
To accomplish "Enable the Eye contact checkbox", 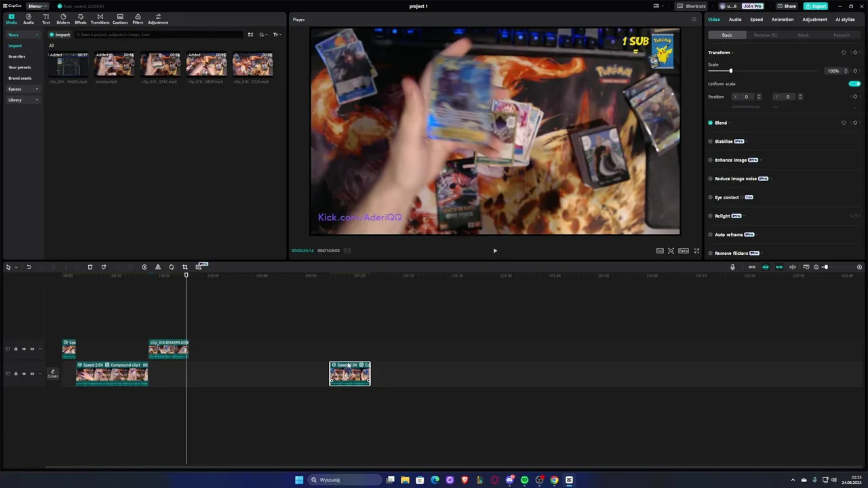I will [x=711, y=197].
